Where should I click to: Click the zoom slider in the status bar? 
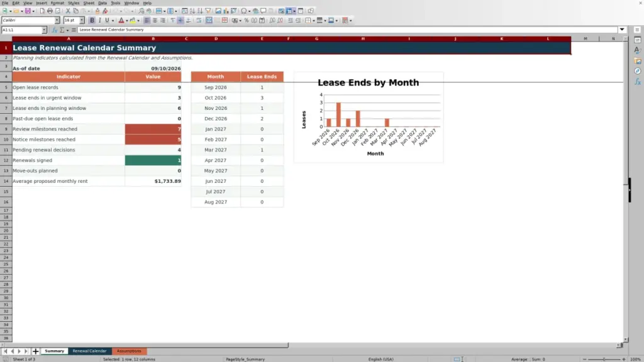(x=604, y=359)
